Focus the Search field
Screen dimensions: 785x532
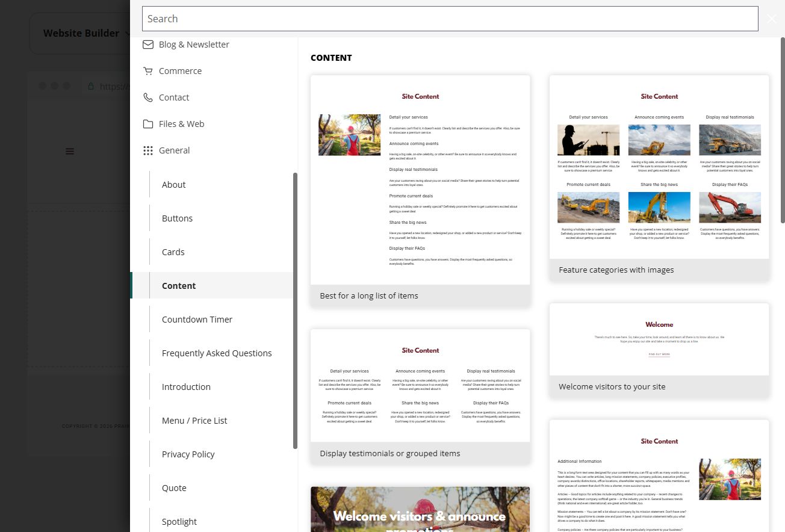click(x=450, y=19)
